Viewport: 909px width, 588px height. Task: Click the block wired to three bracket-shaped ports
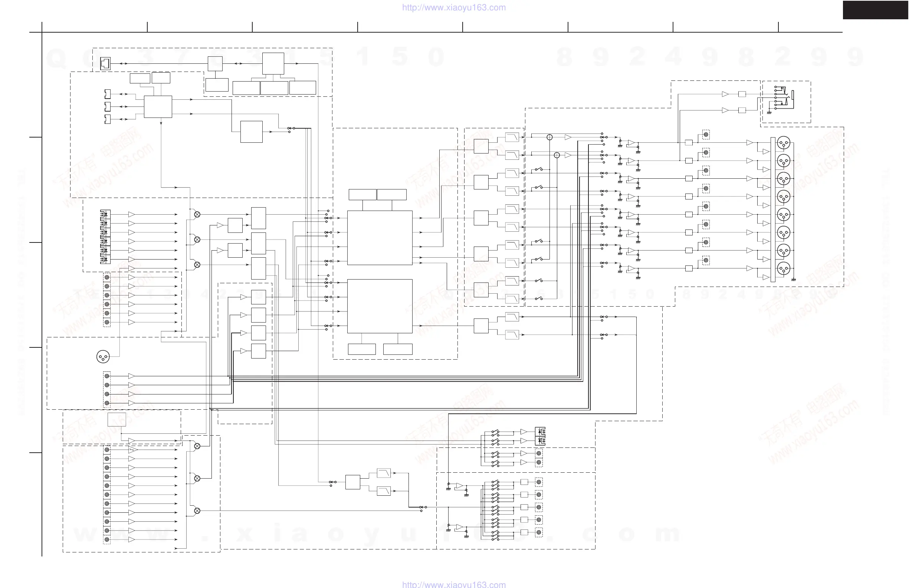tap(158, 106)
